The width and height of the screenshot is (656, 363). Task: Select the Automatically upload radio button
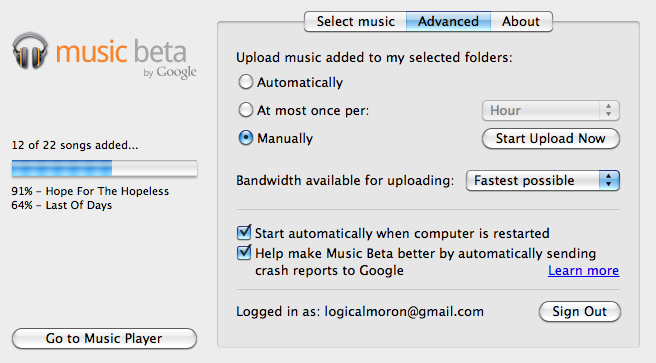pyautogui.click(x=246, y=82)
